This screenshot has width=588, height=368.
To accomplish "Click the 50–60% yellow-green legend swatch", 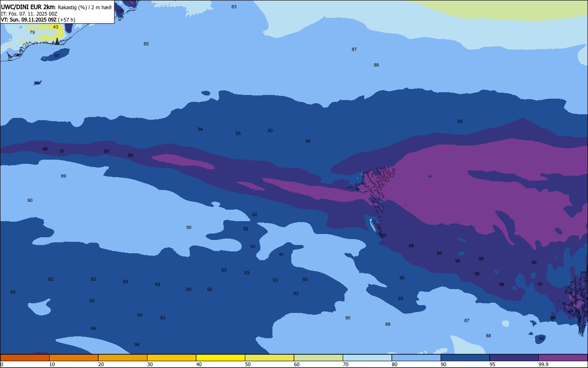I will (x=270, y=357).
